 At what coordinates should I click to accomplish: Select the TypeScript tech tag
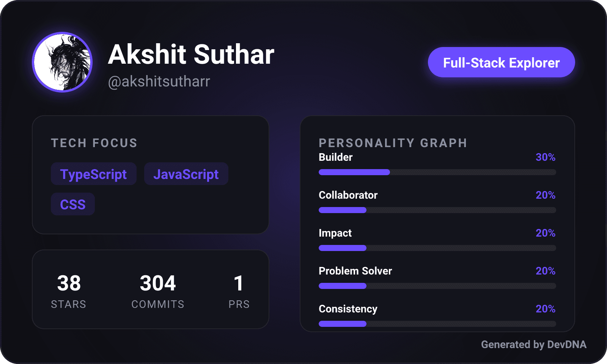click(94, 174)
